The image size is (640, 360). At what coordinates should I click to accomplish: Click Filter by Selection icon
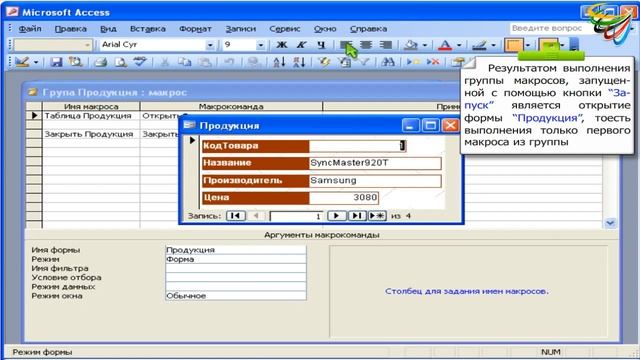click(x=324, y=62)
